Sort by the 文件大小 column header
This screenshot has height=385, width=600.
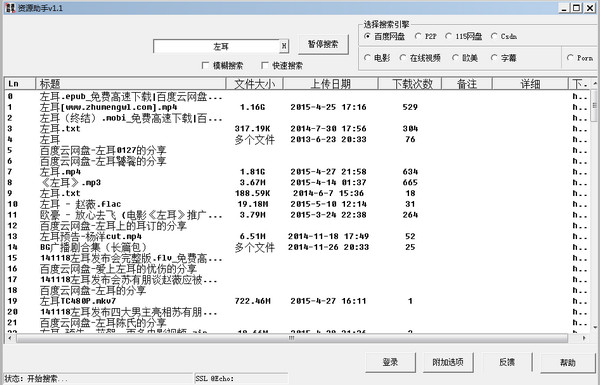coord(254,83)
